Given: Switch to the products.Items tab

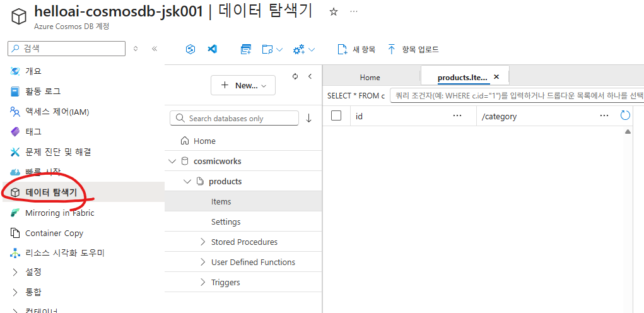Looking at the screenshot, I should [462, 77].
